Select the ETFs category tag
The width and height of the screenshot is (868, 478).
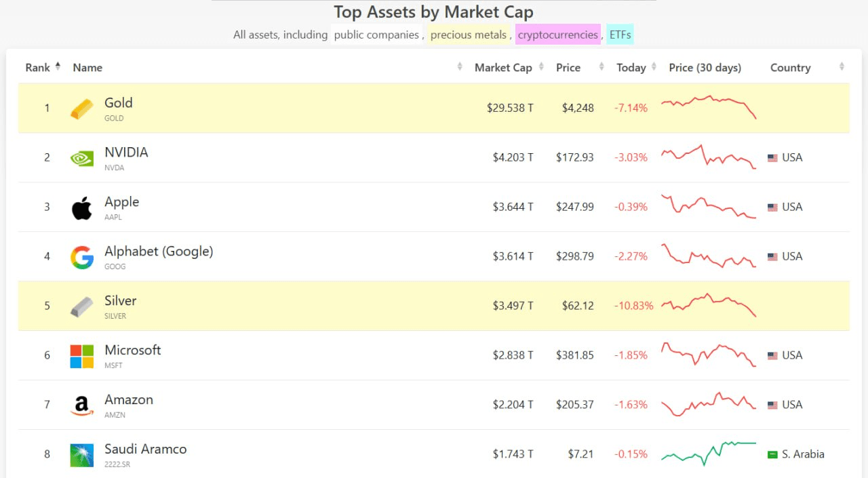(x=620, y=35)
